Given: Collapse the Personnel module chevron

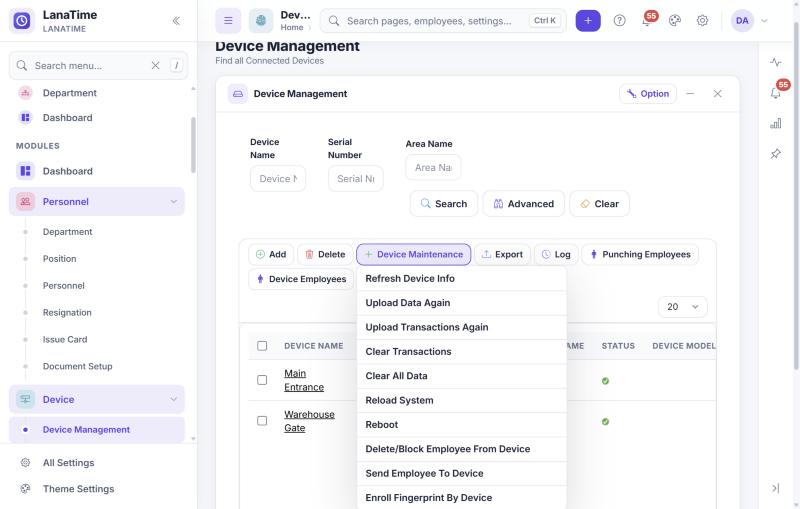Looking at the screenshot, I should click(x=173, y=201).
